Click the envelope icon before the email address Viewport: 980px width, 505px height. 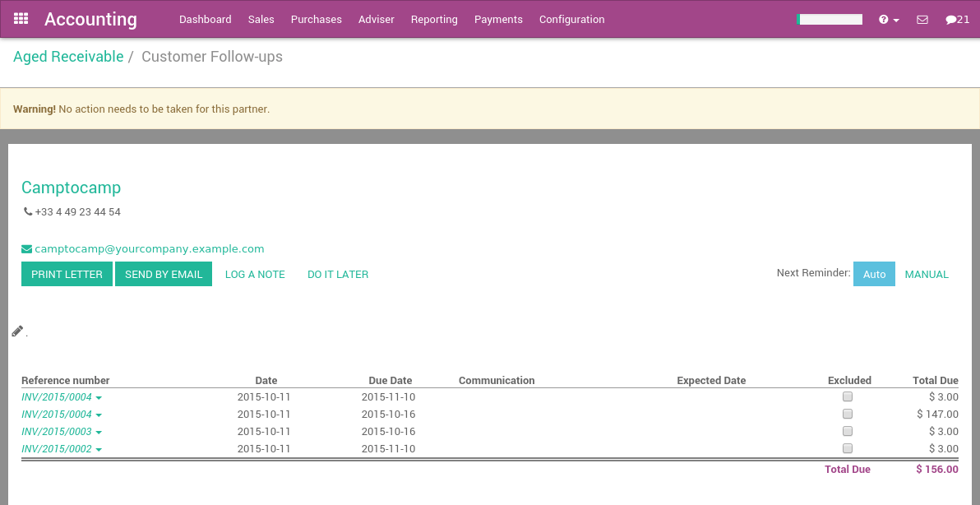[27, 248]
